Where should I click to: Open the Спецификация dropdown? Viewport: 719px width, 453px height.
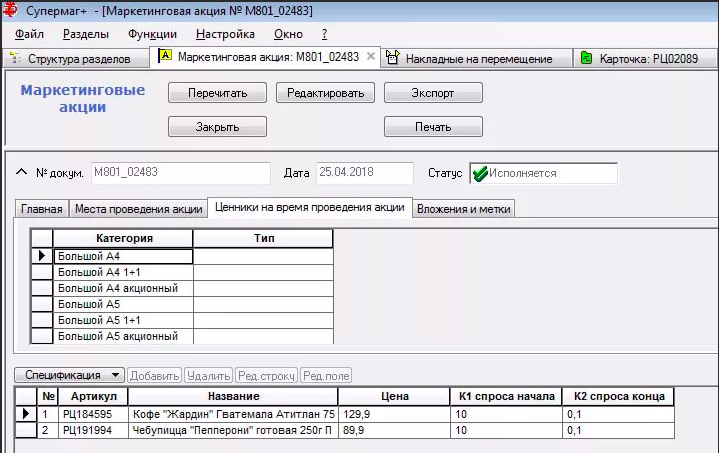[69, 375]
